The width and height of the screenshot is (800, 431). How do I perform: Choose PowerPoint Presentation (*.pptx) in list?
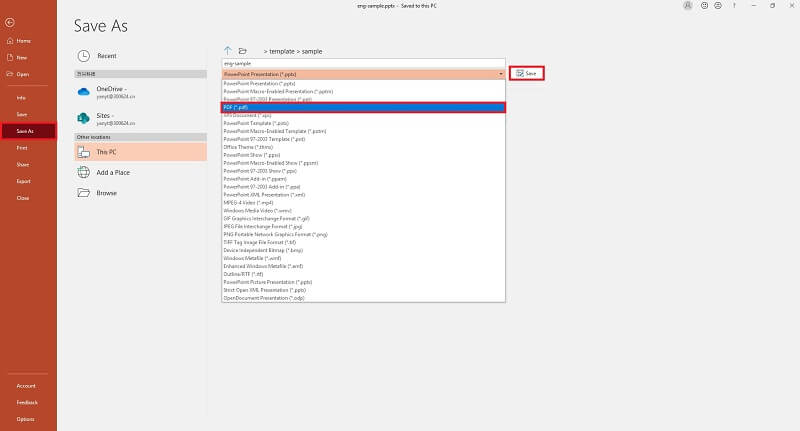click(363, 83)
